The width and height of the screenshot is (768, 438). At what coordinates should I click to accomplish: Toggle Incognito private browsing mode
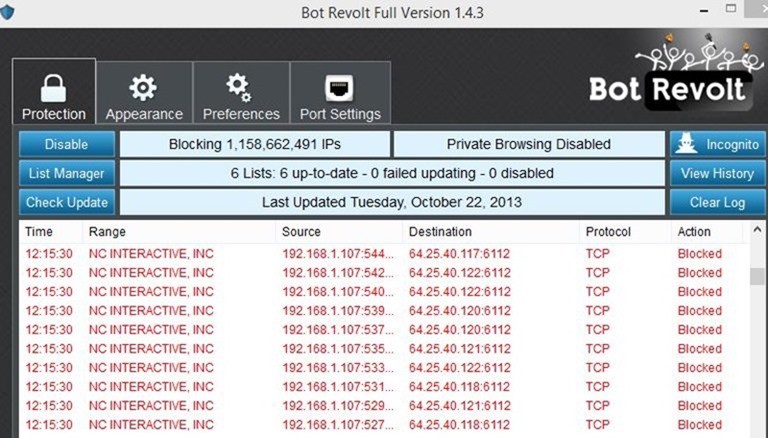718,144
